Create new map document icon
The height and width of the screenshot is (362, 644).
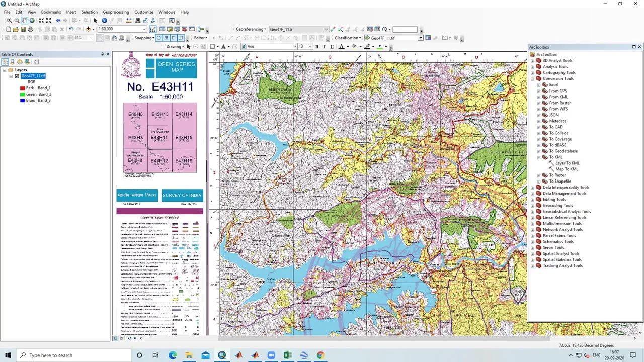9,29
